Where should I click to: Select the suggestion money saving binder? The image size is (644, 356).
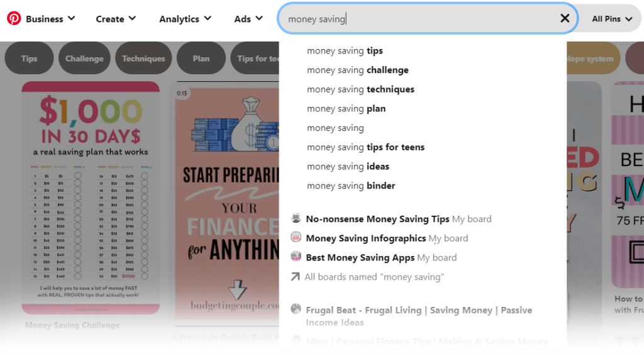coord(351,186)
